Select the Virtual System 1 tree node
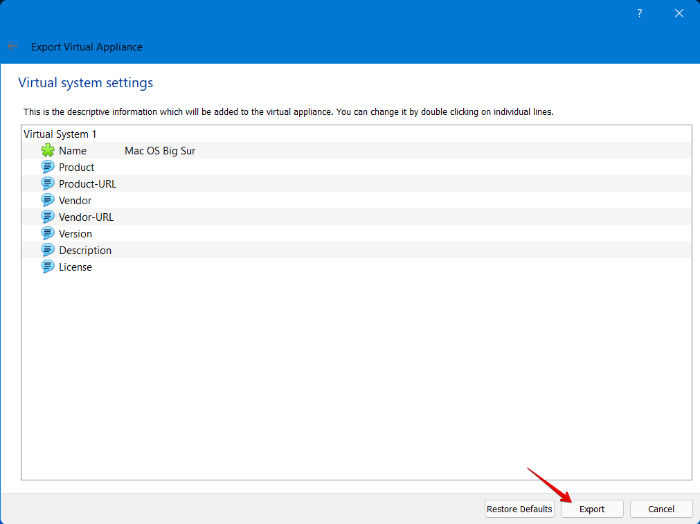This screenshot has width=700, height=524. [60, 134]
